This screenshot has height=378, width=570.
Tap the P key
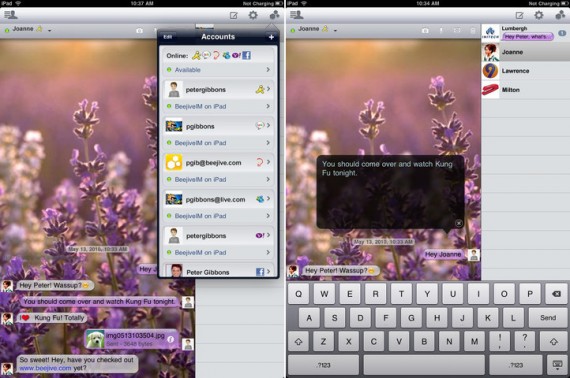pos(530,294)
